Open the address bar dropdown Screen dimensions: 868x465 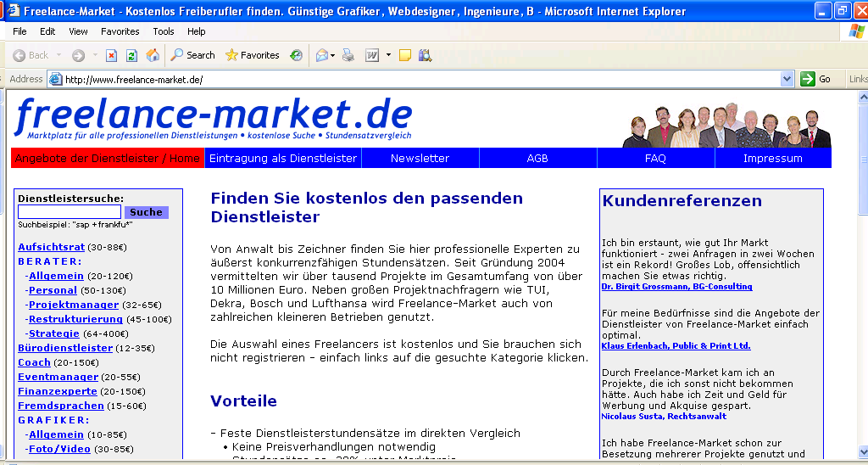pos(787,79)
